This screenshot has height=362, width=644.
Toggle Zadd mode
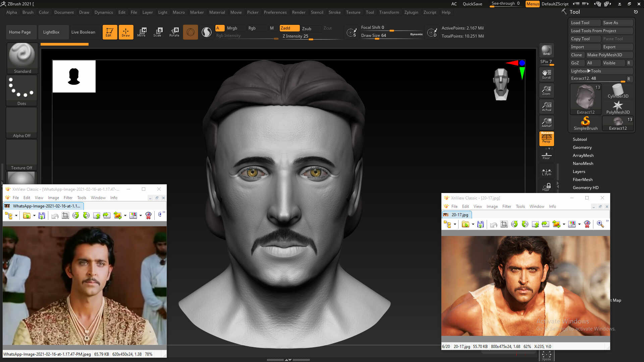pos(289,28)
